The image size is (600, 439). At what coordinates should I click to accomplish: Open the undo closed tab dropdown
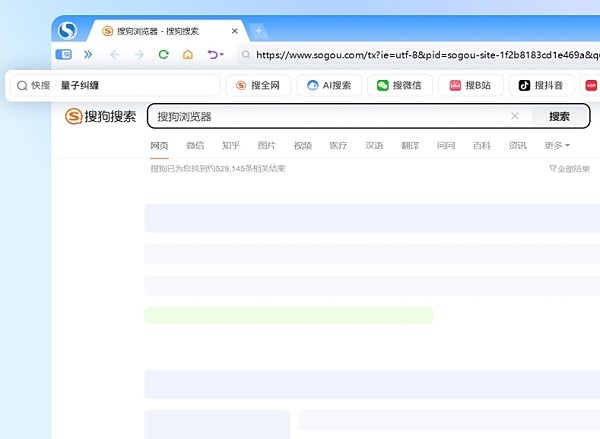tap(215, 55)
